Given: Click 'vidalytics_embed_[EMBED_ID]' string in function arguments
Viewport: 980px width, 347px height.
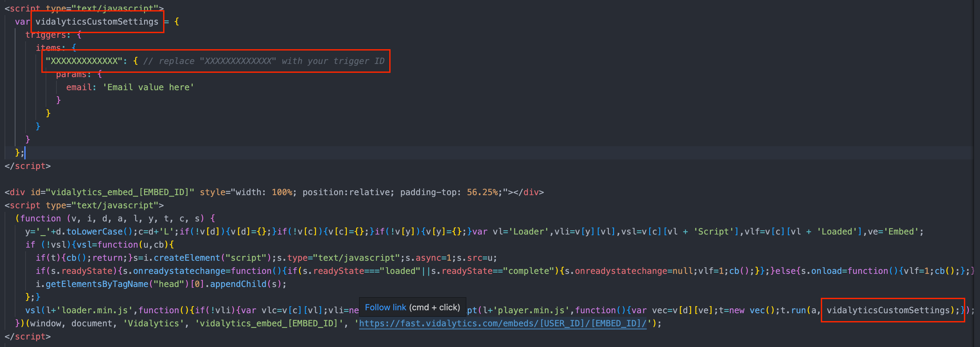Looking at the screenshot, I should (269, 323).
